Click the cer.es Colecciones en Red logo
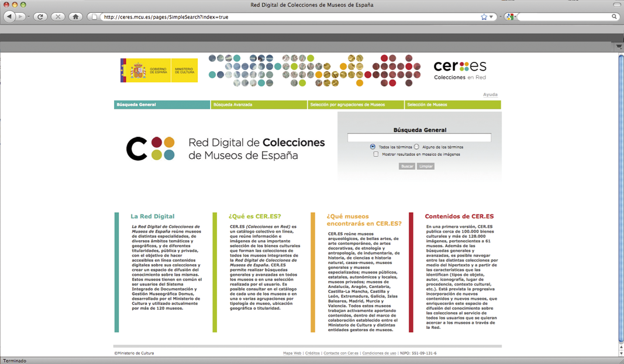 [x=460, y=70]
